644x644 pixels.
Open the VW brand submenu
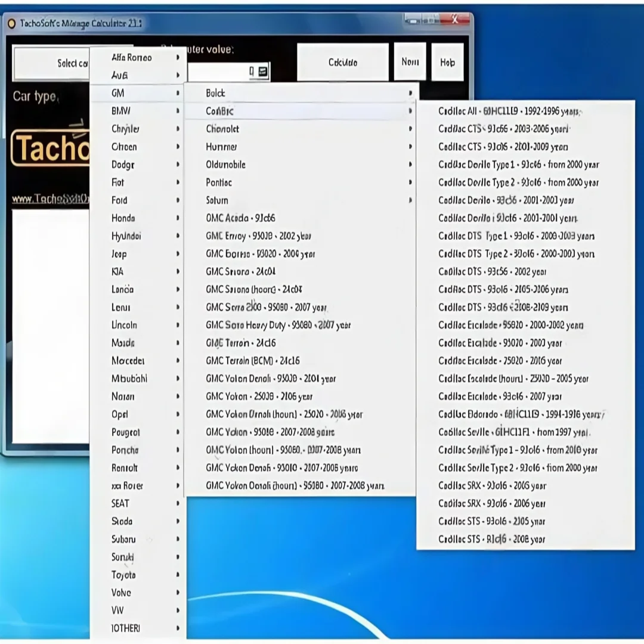(138, 611)
